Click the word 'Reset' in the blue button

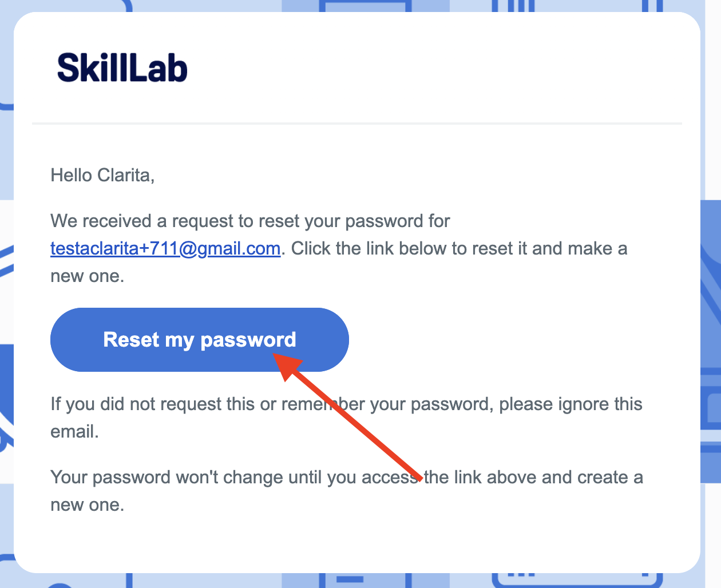[131, 340]
